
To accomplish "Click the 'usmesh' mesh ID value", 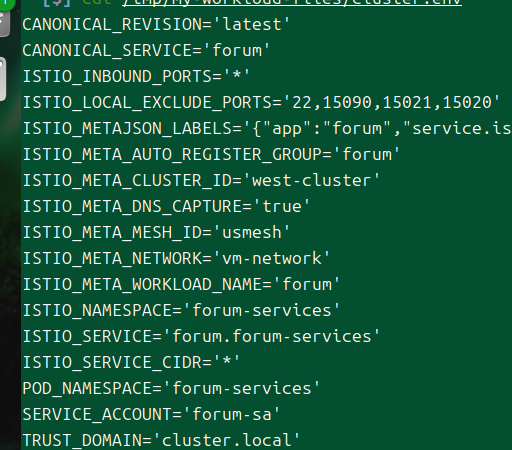I will click(252, 232).
